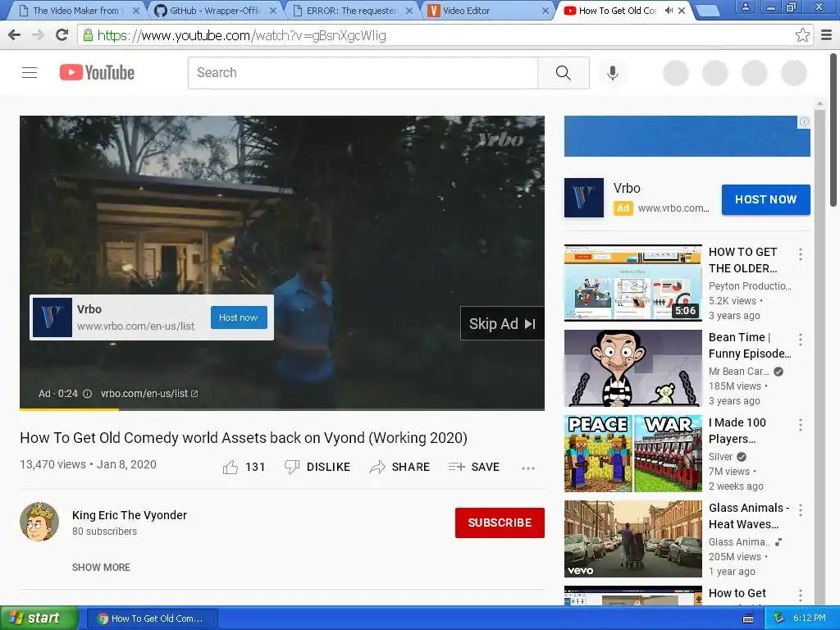
Task: Click the Vrbo logo in the sidebar ad
Action: click(x=584, y=198)
